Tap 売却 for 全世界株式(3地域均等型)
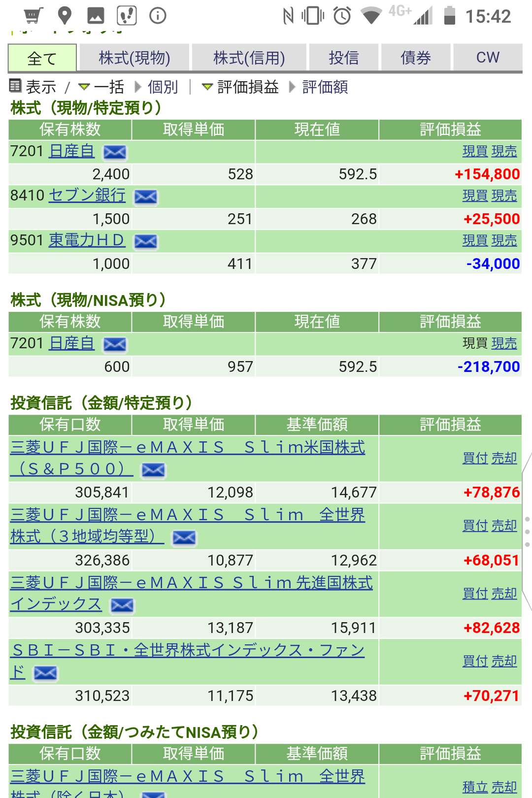 tap(504, 526)
